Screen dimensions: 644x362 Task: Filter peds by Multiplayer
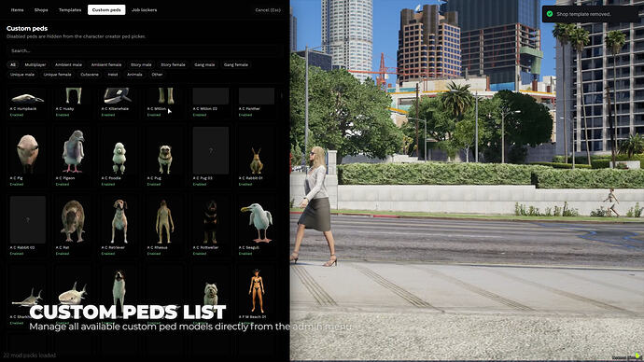[x=35, y=65]
